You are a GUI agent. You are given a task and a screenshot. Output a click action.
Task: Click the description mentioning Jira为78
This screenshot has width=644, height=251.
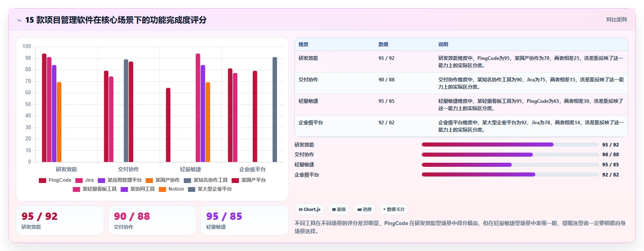(531, 126)
